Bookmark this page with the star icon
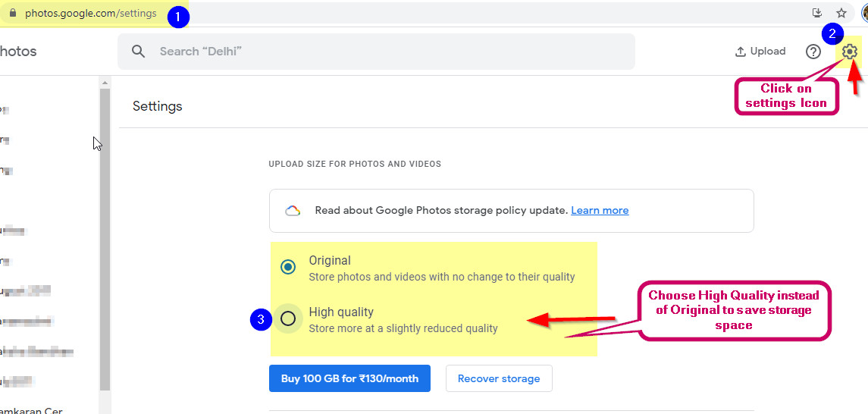The width and height of the screenshot is (868, 414). [x=841, y=13]
